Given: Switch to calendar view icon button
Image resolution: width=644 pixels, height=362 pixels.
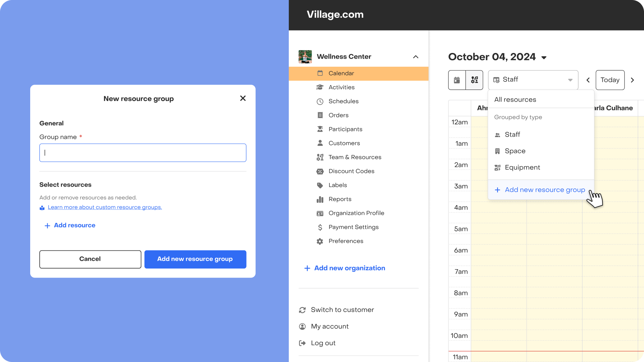Looking at the screenshot, I should click(x=457, y=80).
